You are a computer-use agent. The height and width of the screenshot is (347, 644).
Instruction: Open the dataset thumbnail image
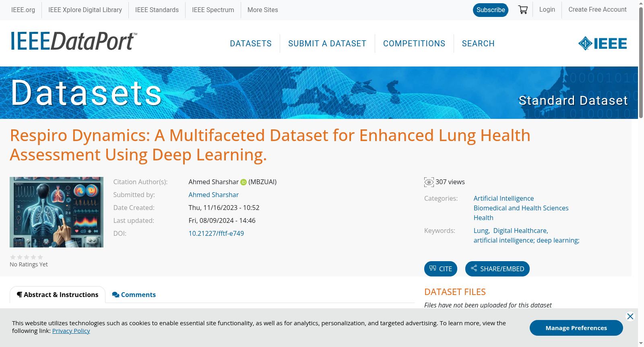[56, 212]
